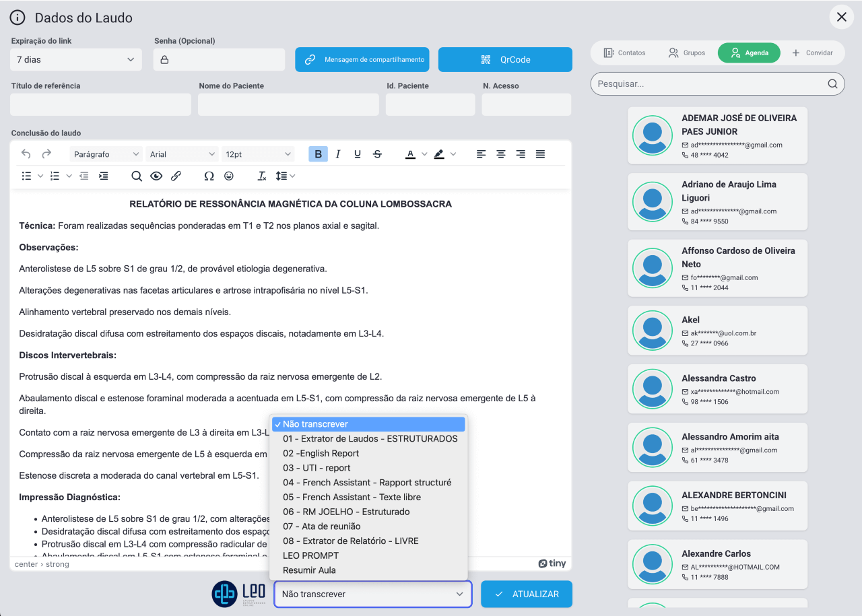Click the find and replace magnifier icon

[x=137, y=176]
